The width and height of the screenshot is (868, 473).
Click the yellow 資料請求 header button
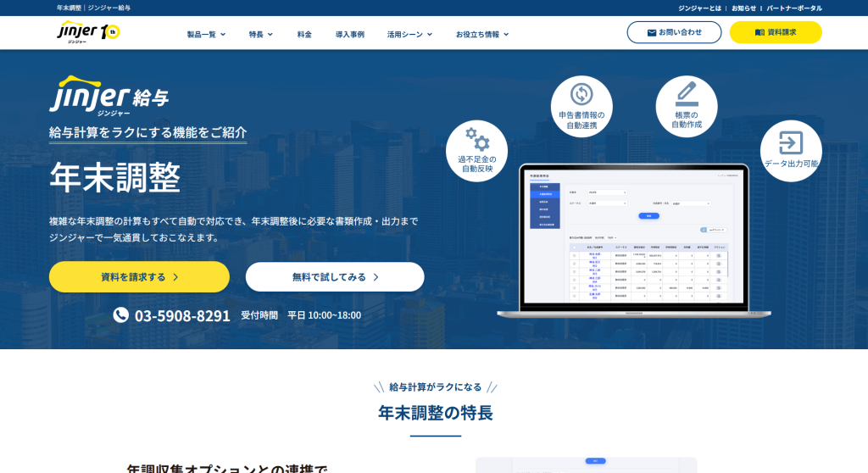(x=776, y=32)
